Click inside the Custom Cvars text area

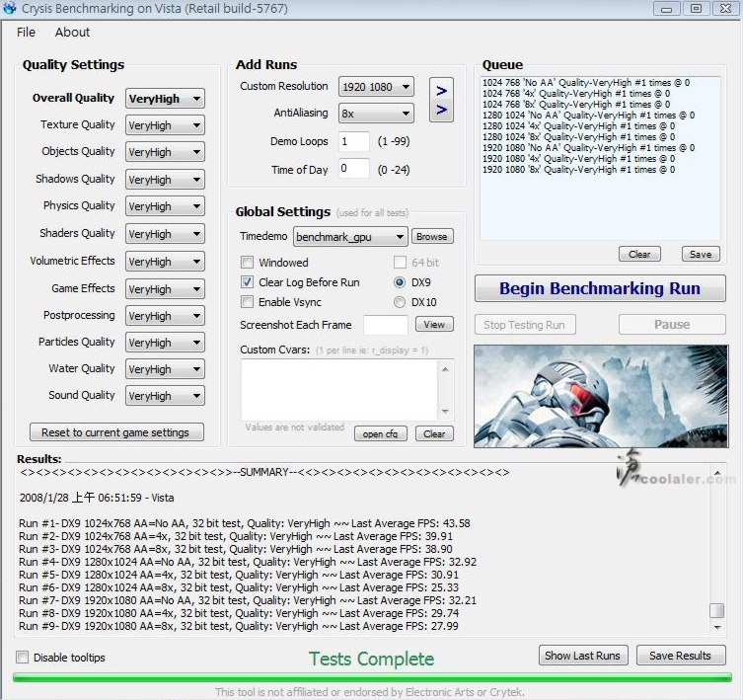[339, 389]
